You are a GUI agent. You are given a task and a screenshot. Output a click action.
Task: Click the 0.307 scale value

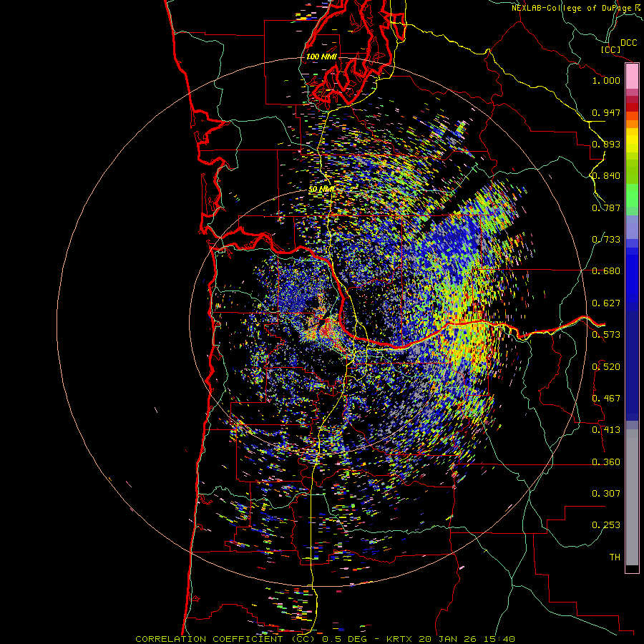pyautogui.click(x=606, y=494)
